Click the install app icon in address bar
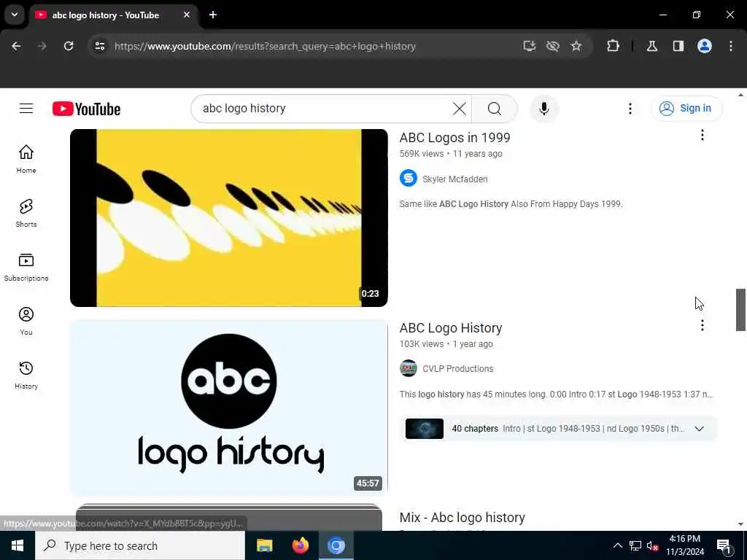This screenshot has height=560, width=747. [530, 46]
